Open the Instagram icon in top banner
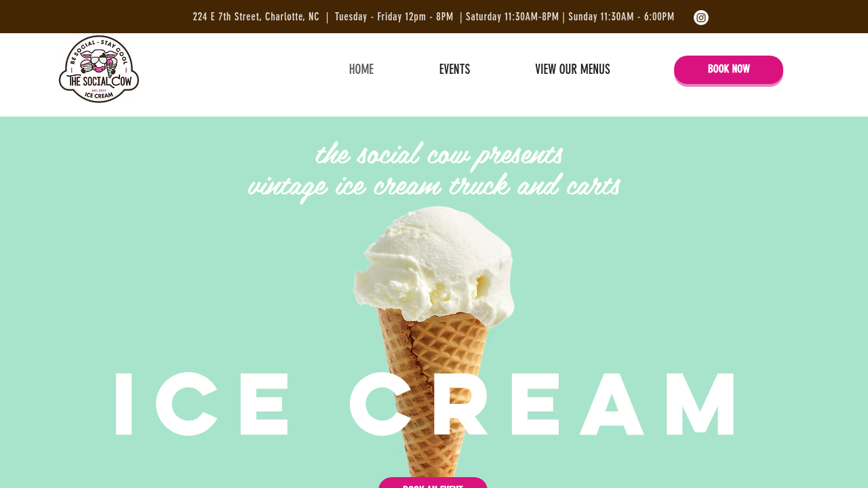Image resolution: width=868 pixels, height=488 pixels. (x=701, y=18)
